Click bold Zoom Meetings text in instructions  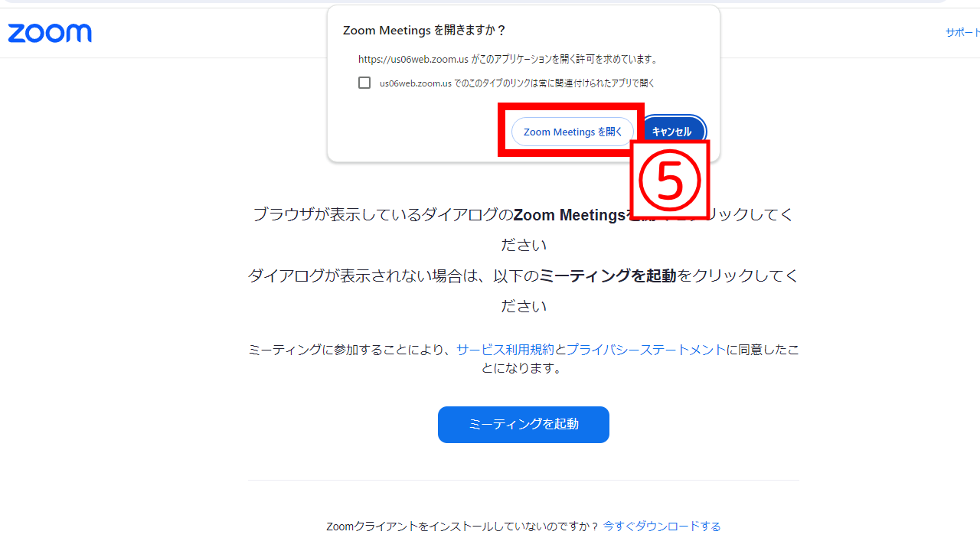click(x=570, y=215)
